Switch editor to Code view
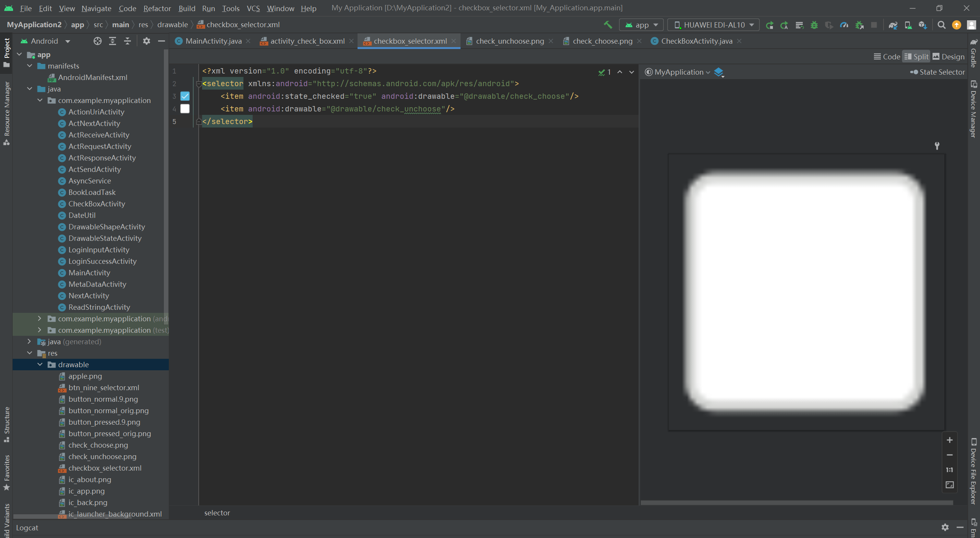Viewport: 980px width, 538px height. 887,57
